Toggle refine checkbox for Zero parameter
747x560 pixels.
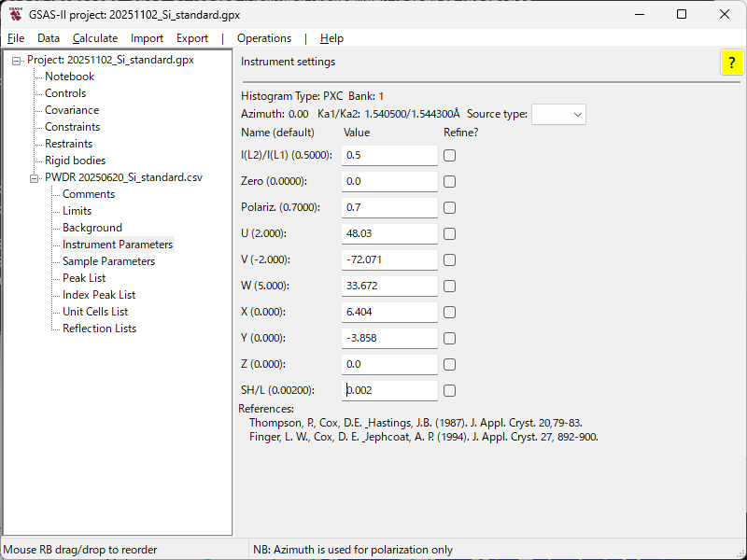[x=450, y=182]
